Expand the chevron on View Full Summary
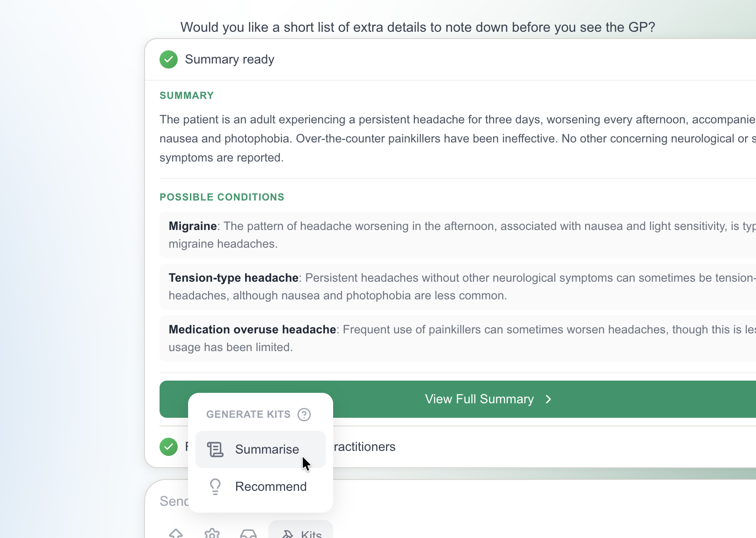The height and width of the screenshot is (538, 756). click(x=548, y=399)
